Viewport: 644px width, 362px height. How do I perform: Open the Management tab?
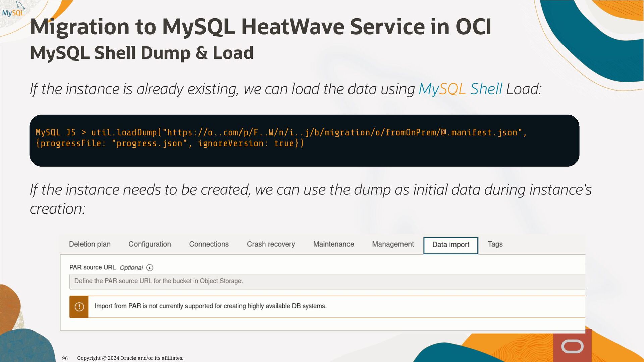click(393, 244)
